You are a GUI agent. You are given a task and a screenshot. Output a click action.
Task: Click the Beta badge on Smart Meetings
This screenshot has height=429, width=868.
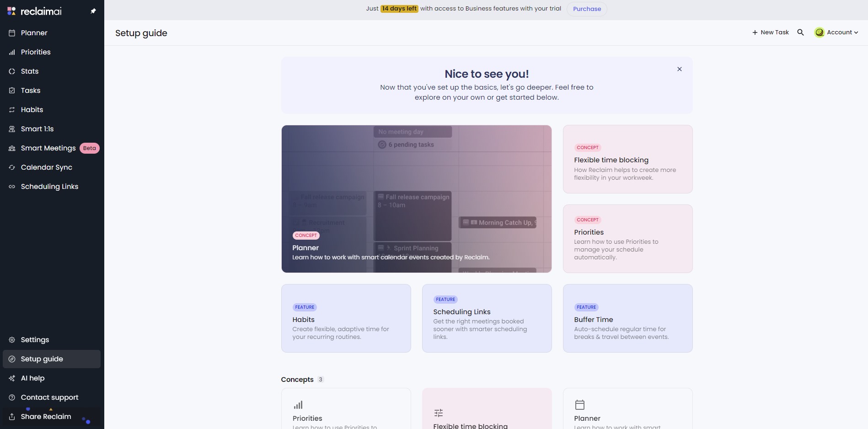click(90, 148)
